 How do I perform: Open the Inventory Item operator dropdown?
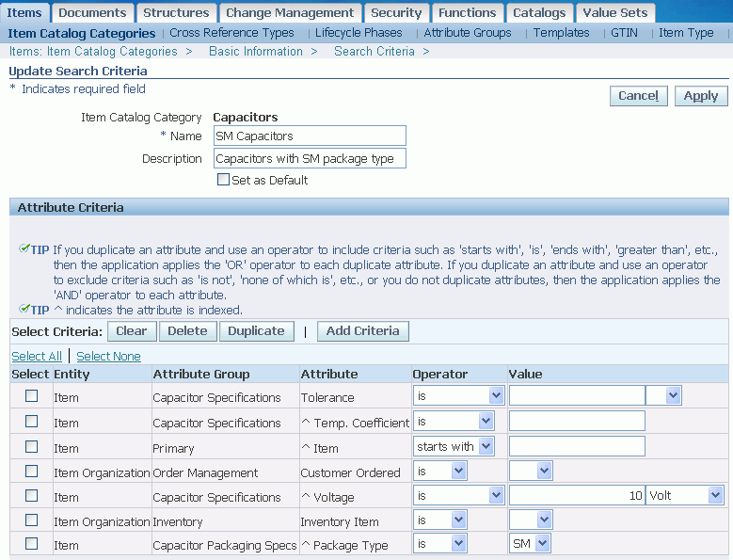click(439, 520)
